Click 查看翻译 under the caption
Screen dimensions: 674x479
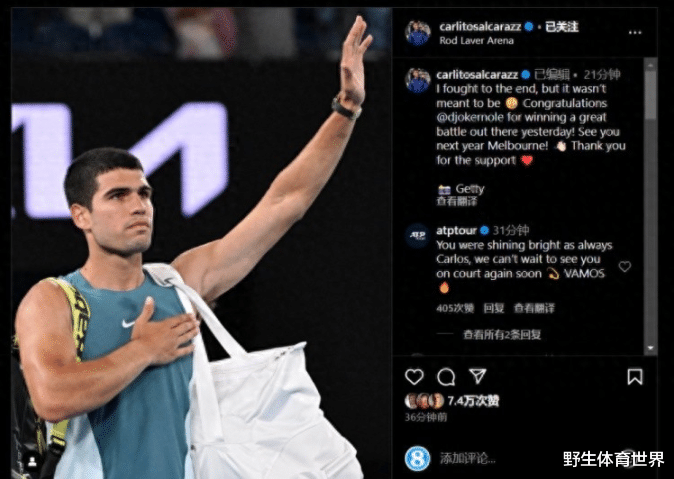(x=456, y=201)
